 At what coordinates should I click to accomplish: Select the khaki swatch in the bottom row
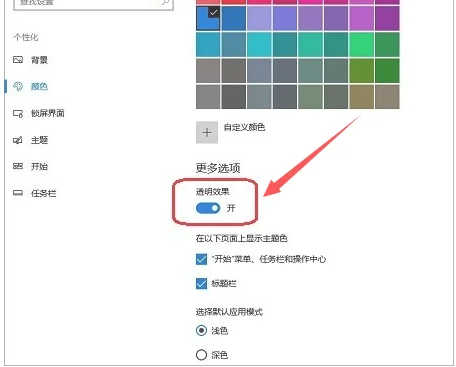click(361, 97)
